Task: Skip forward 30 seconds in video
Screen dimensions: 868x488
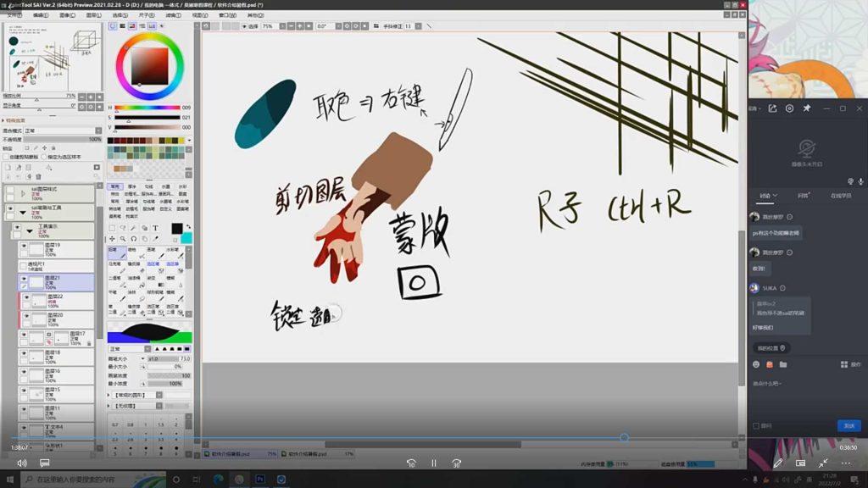Action: click(x=456, y=463)
